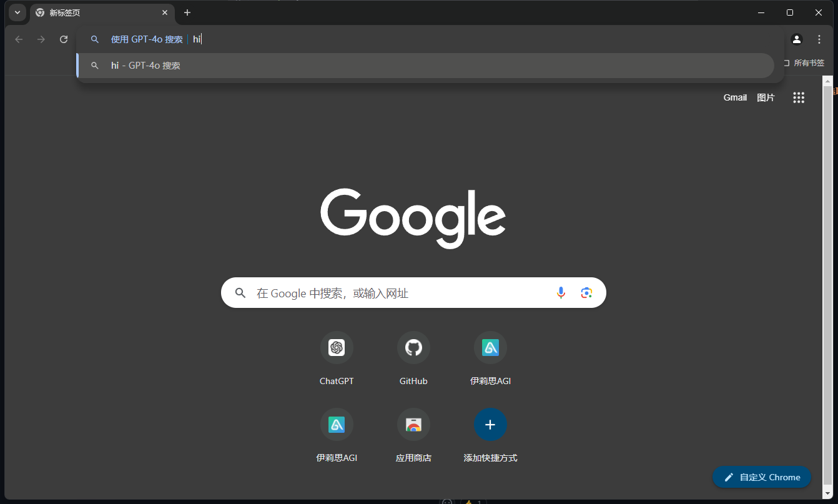Add a shortcut using 添加快捷方式
838x504 pixels.
click(x=490, y=425)
